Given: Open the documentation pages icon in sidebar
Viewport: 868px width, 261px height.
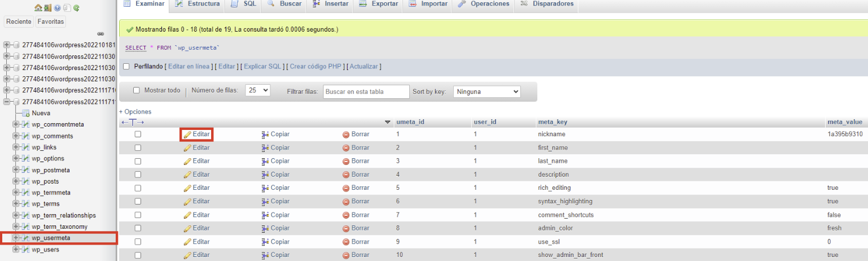Looking at the screenshot, I should tap(67, 8).
